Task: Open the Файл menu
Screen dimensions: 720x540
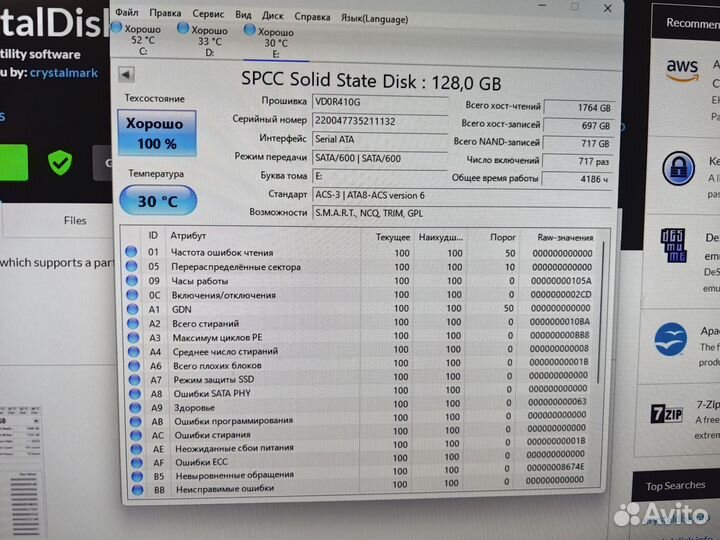Action: [127, 11]
